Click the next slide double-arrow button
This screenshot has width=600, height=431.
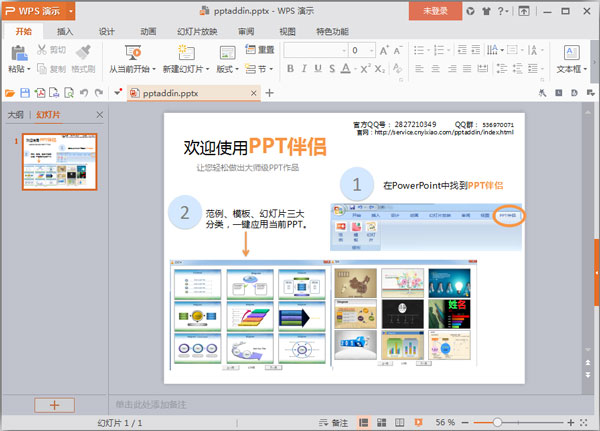(588, 375)
